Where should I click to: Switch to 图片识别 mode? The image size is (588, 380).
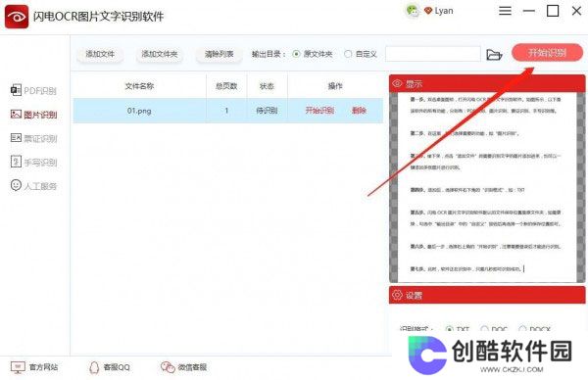tap(33, 115)
